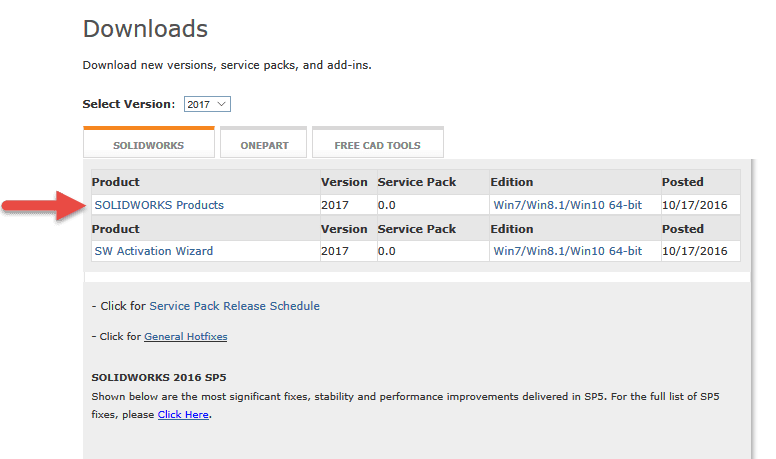This screenshot has height=459, width=776.
Task: Open the Select Version dropdown showing 2017
Action: click(x=207, y=104)
